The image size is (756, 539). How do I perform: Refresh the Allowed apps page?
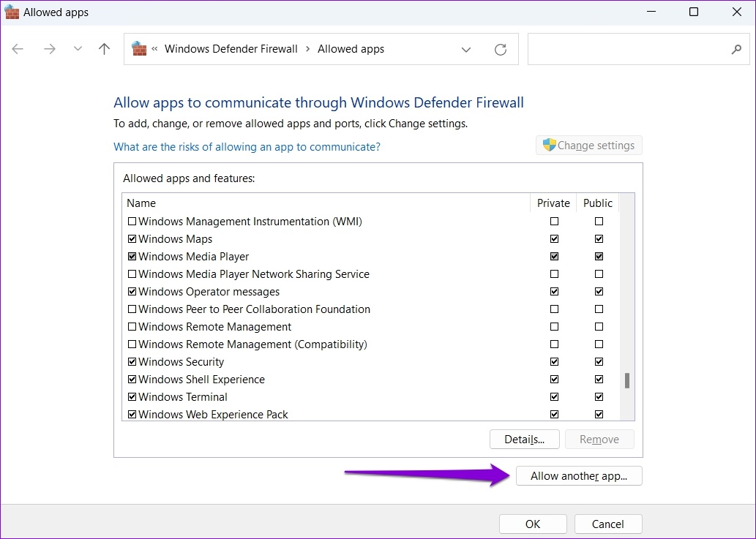coord(501,49)
